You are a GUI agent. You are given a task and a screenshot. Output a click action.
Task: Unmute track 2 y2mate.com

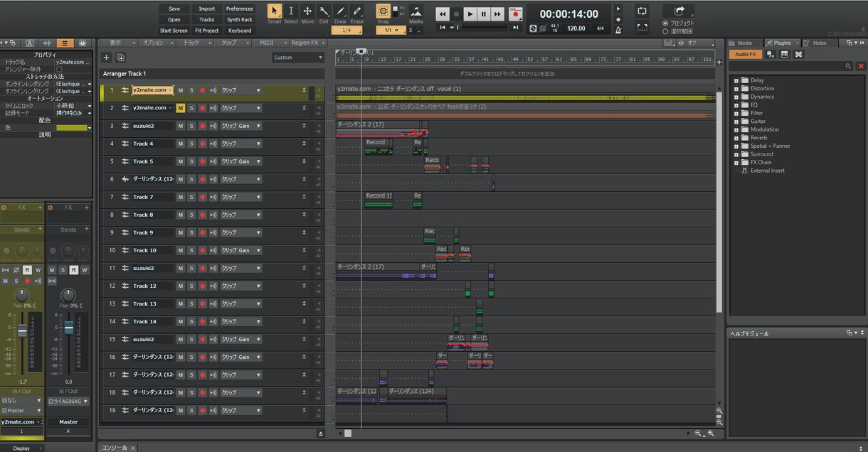pos(181,108)
